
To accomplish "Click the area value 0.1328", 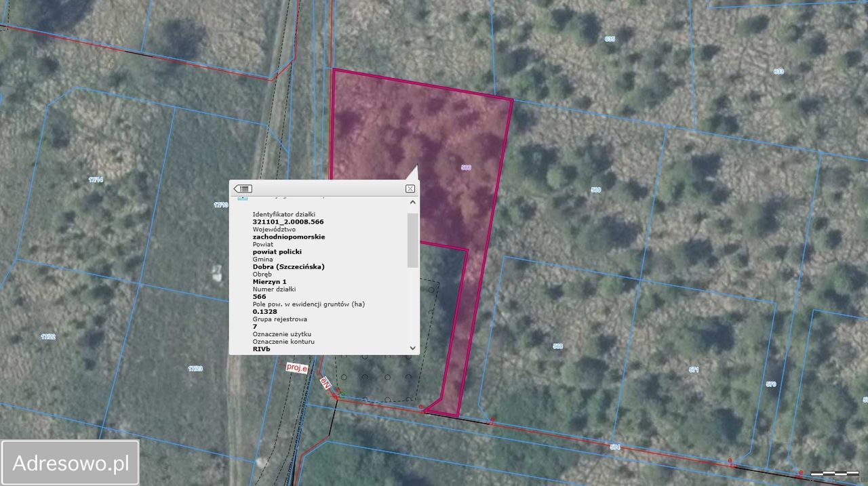I will pyautogui.click(x=264, y=311).
